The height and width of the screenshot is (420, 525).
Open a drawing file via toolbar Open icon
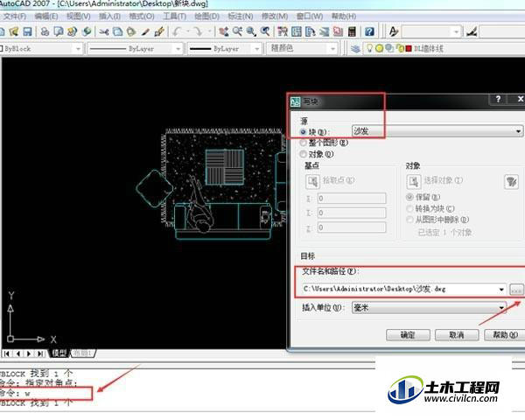(x=14, y=31)
